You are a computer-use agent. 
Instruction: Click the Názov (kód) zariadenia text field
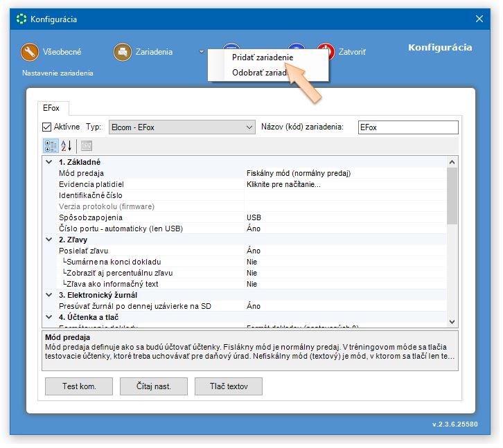[407, 127]
